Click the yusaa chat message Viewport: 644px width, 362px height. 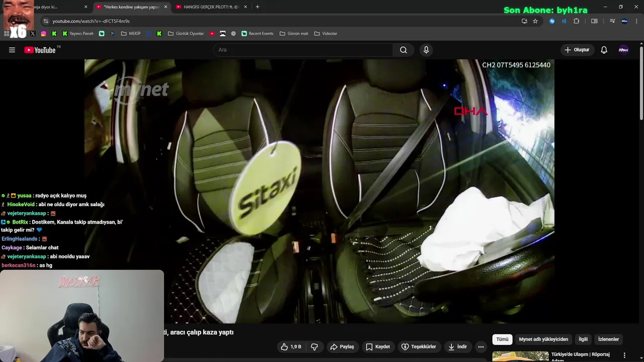click(44, 196)
